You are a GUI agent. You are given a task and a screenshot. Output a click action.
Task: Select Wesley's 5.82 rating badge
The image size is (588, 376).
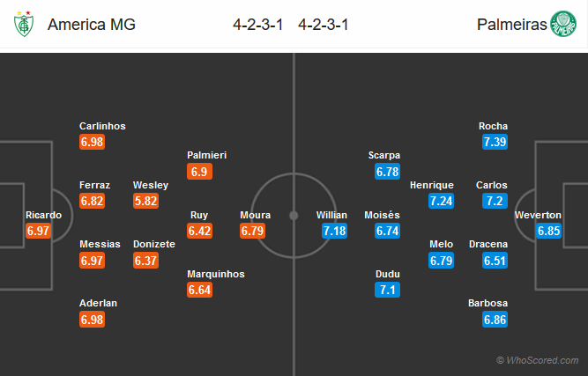145,201
